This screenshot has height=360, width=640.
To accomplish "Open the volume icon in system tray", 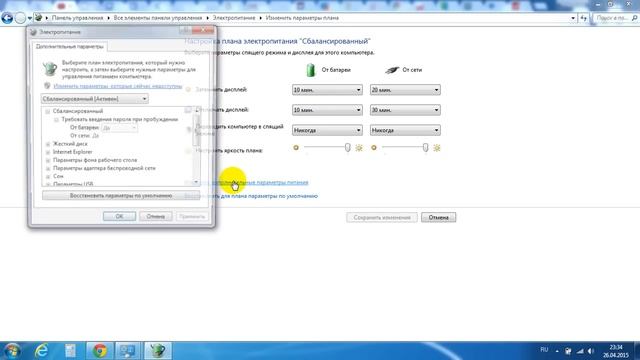I will [591, 351].
